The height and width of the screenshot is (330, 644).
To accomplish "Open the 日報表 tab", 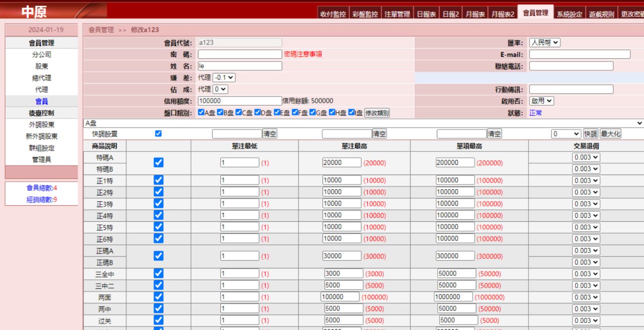I will click(x=426, y=15).
